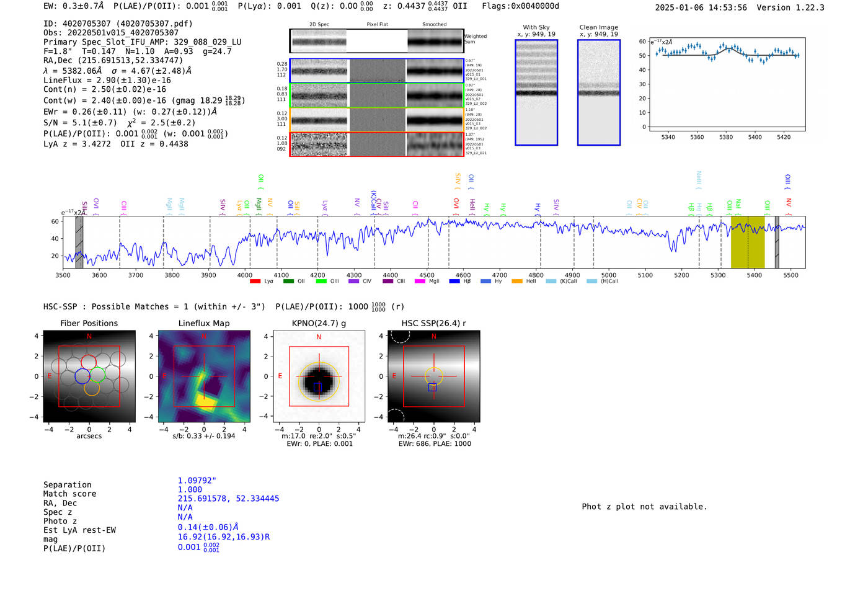Click the lime OIII legend swatch

pos(321,282)
